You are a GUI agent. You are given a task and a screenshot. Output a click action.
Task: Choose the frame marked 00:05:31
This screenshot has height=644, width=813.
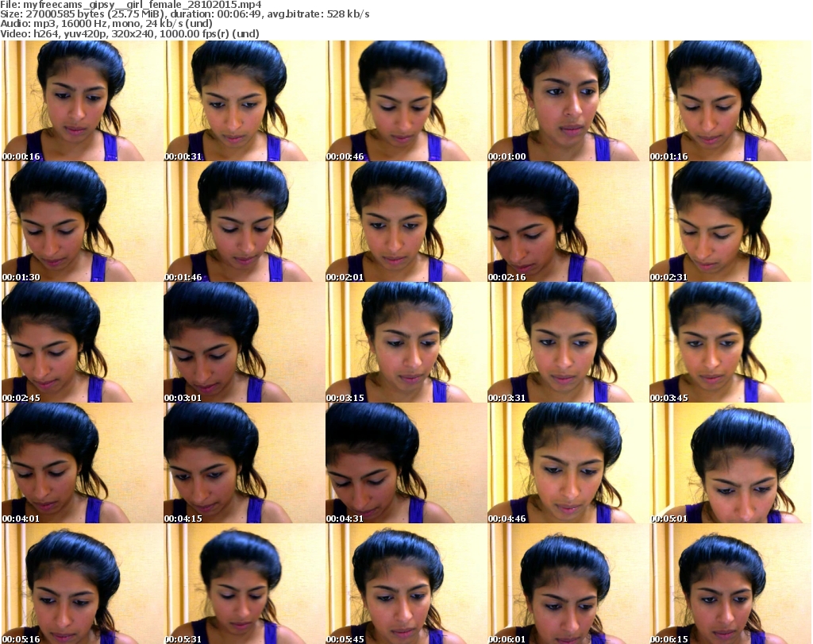coord(245,584)
